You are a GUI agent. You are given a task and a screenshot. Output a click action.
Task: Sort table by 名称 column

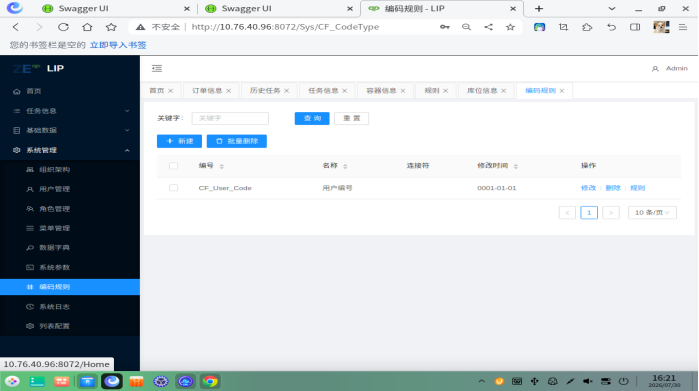pyautogui.click(x=345, y=166)
